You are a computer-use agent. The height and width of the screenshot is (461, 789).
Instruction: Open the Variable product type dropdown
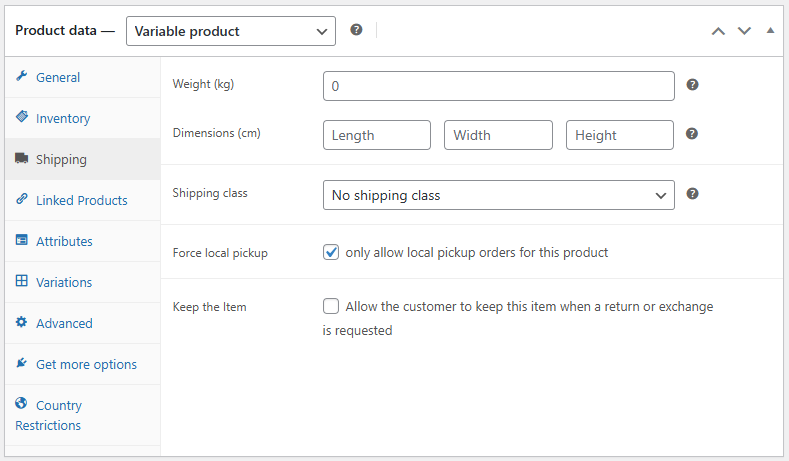pyautogui.click(x=230, y=31)
